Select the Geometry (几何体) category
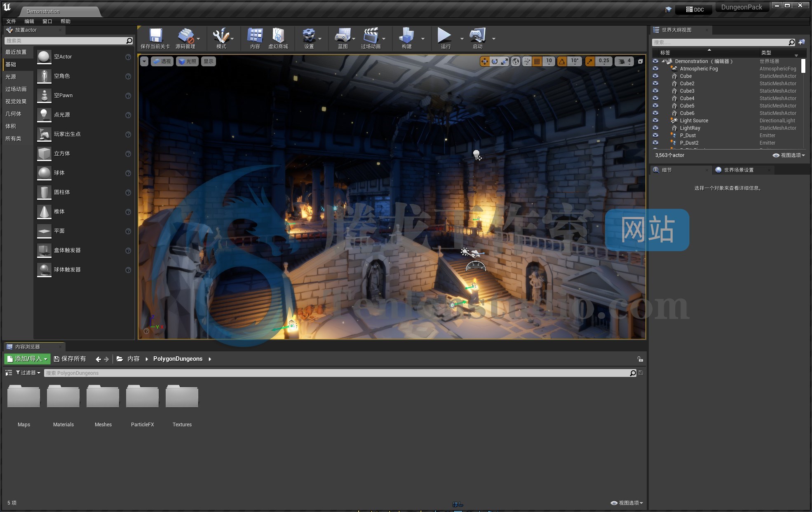 13,114
